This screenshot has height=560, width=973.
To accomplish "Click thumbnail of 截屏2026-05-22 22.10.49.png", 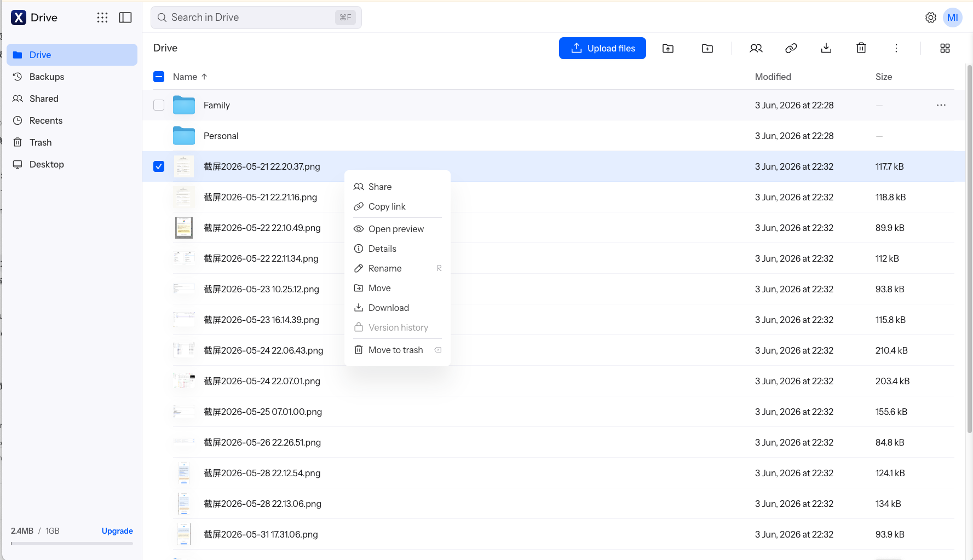I will 184,228.
